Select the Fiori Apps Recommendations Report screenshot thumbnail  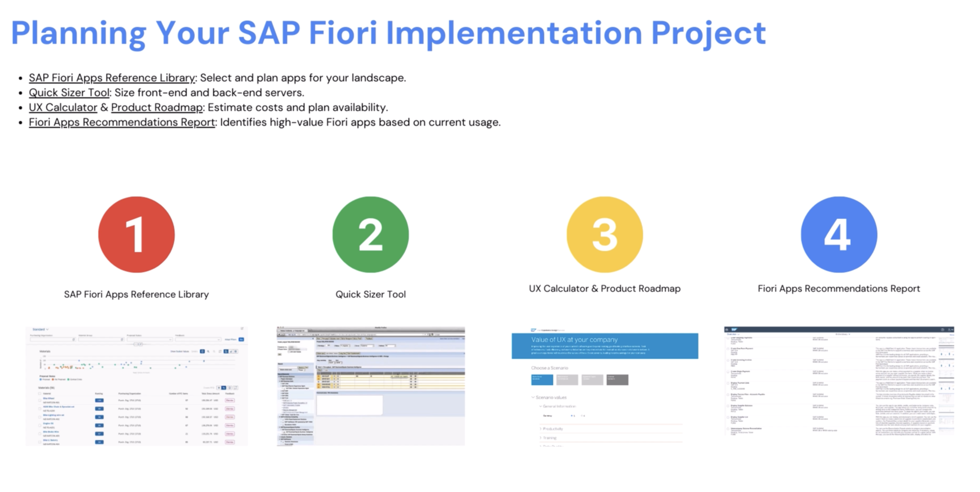pos(839,381)
